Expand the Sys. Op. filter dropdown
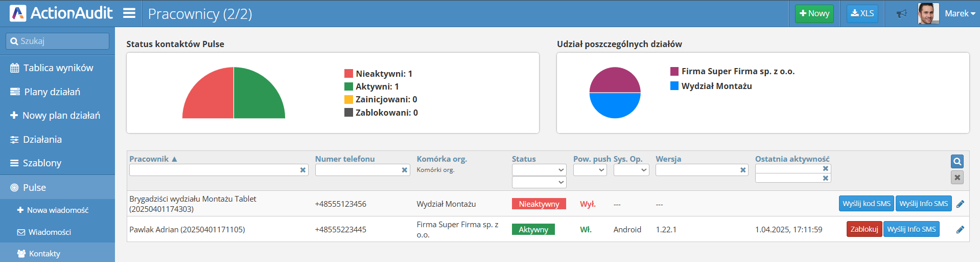 pos(631,170)
